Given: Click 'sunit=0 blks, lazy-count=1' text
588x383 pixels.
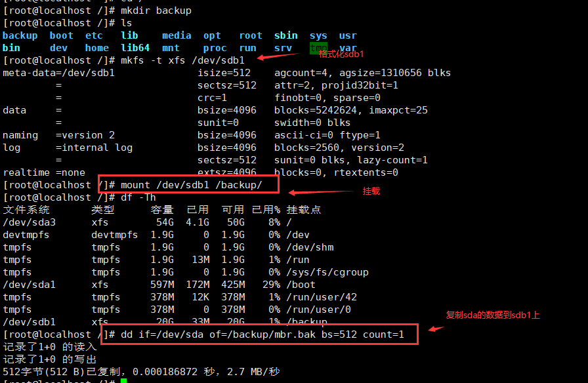Looking at the screenshot, I should 350,160.
